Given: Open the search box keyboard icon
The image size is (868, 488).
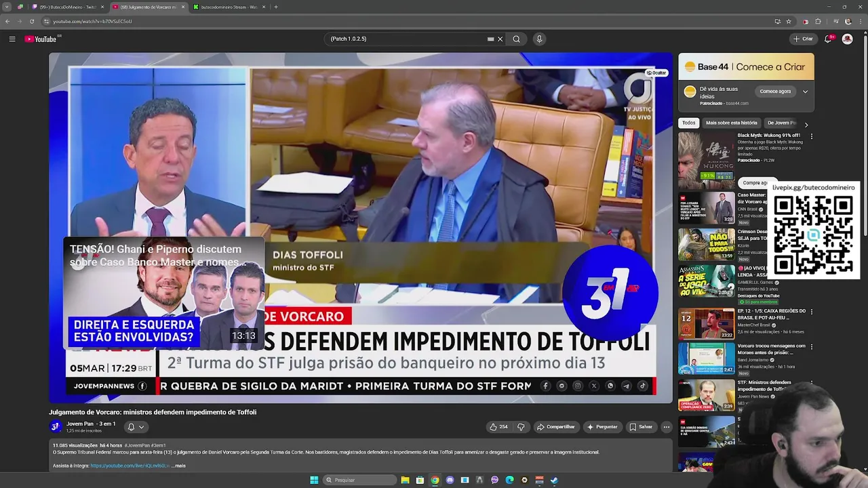Looking at the screenshot, I should pyautogui.click(x=490, y=39).
